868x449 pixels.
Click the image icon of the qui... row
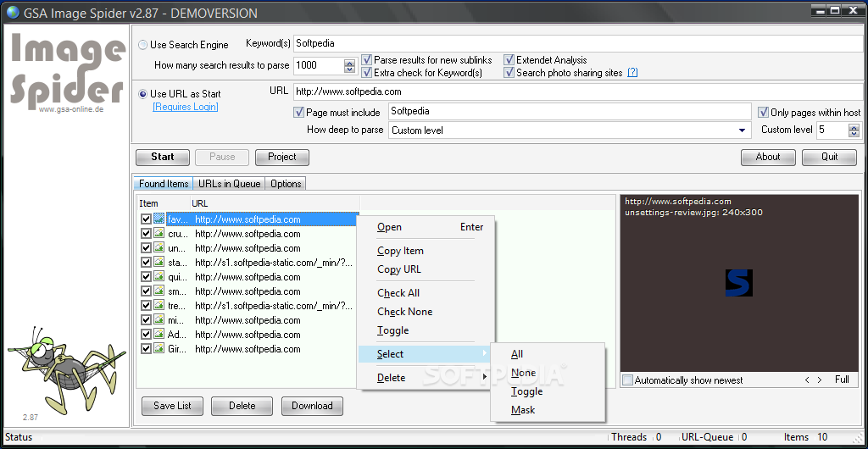[x=159, y=276]
